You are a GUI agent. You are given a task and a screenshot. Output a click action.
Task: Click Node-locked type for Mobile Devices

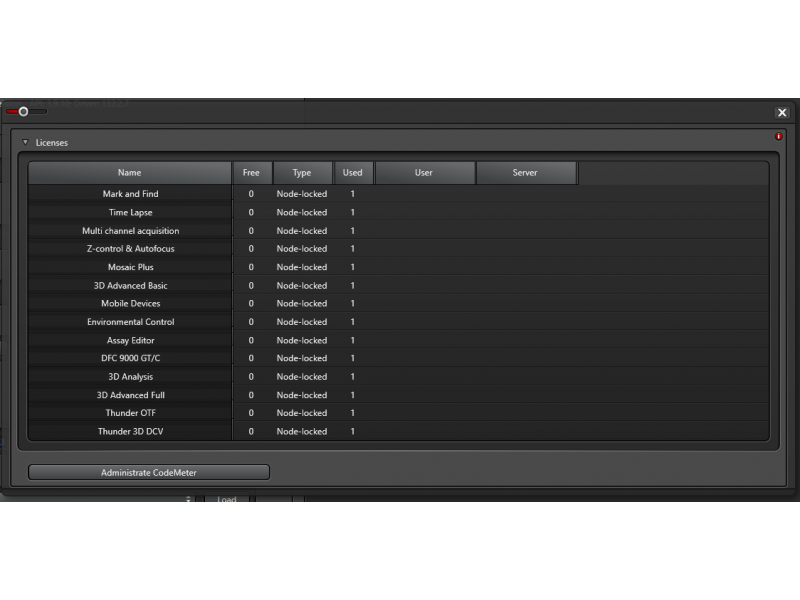302,304
